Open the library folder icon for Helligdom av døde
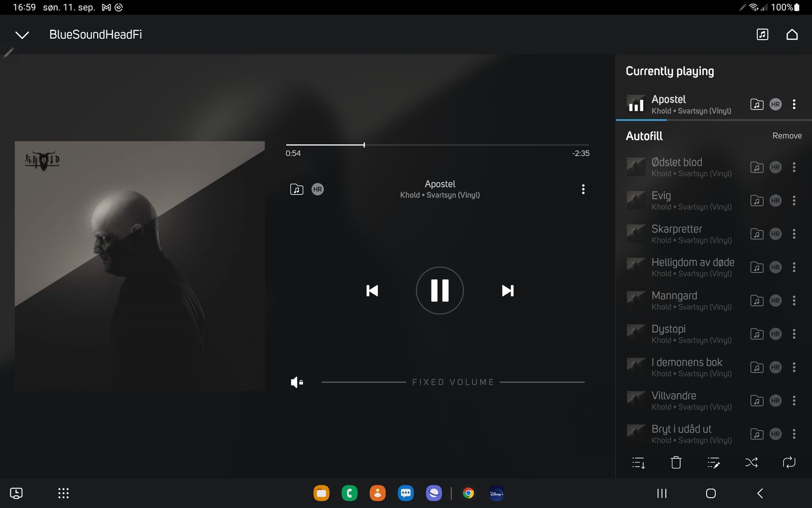The height and width of the screenshot is (508, 812). tap(757, 267)
